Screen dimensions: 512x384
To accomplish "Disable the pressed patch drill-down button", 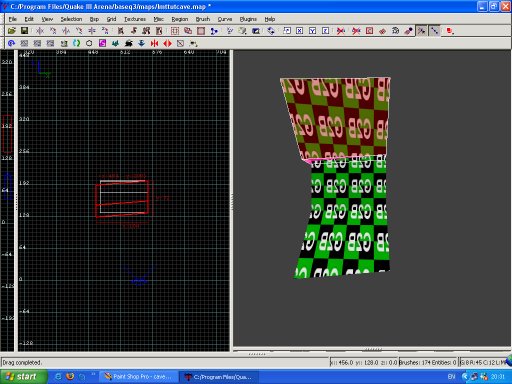I will (434, 31).
